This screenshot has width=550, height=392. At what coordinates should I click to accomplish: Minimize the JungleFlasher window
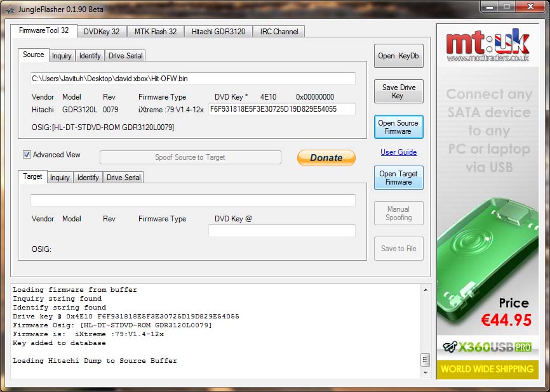[x=490, y=6]
